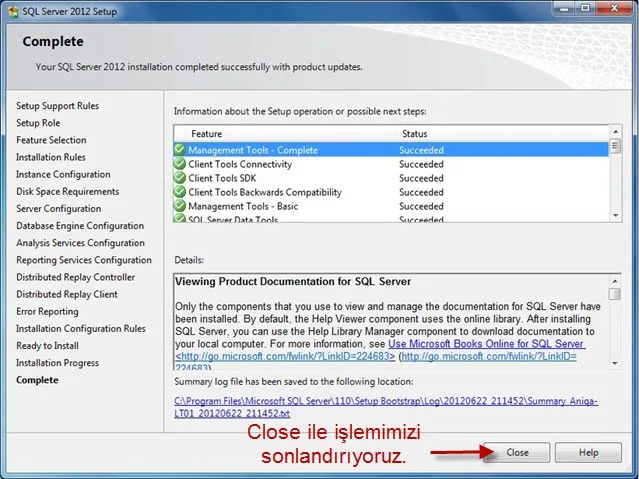Screen dimensions: 639x479
Task: Click Database Engine Configuration step
Action: 80,225
